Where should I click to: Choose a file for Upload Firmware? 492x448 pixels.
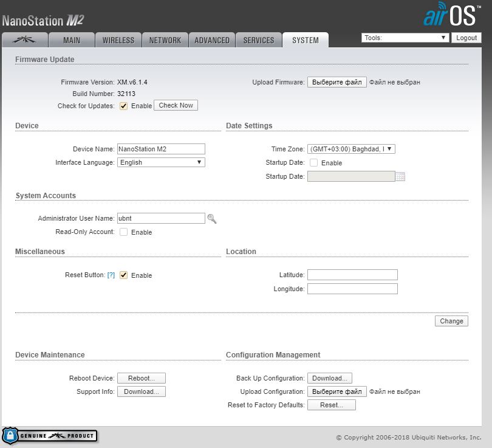337,82
